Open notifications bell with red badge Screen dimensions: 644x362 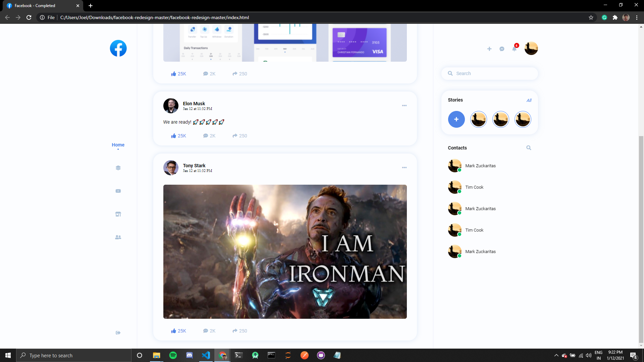(x=514, y=49)
